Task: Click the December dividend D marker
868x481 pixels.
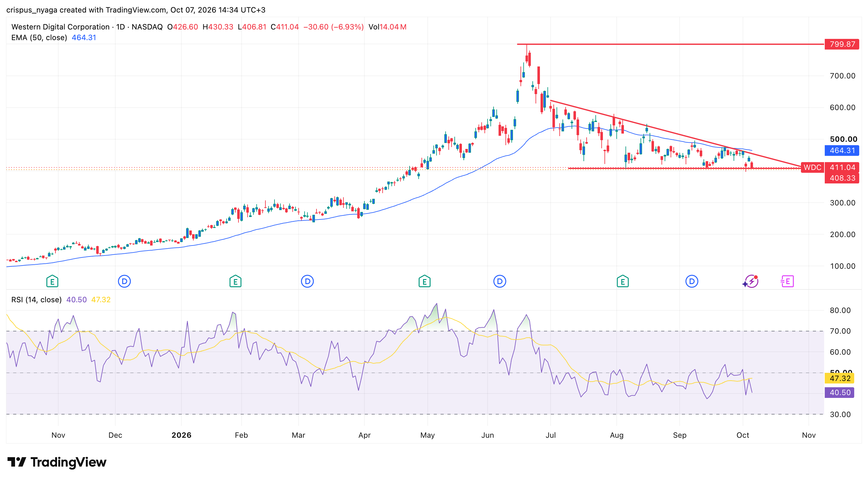Action: coord(124,281)
